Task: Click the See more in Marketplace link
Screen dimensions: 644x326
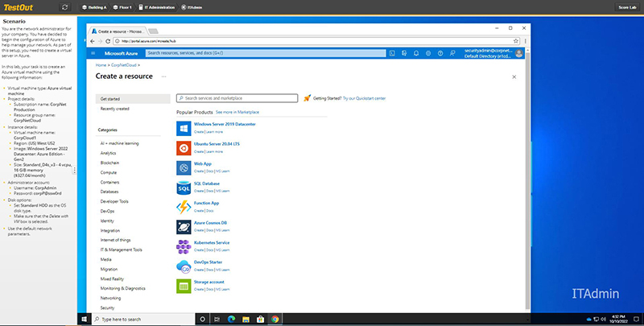Action: point(237,112)
